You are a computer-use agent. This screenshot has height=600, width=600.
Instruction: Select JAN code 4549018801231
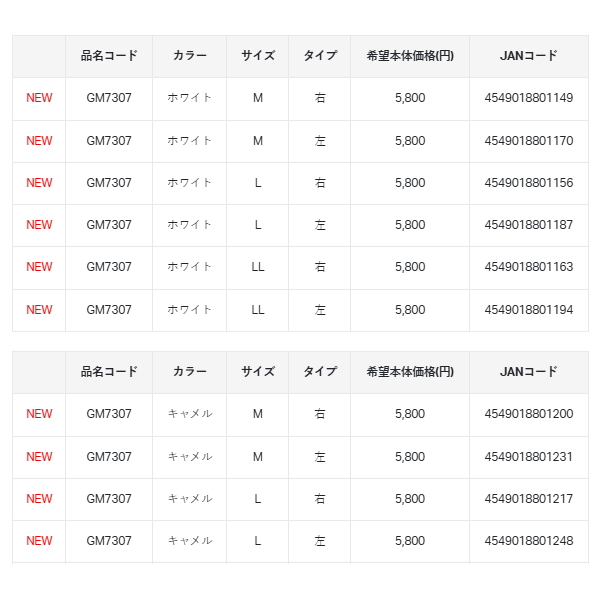click(528, 457)
